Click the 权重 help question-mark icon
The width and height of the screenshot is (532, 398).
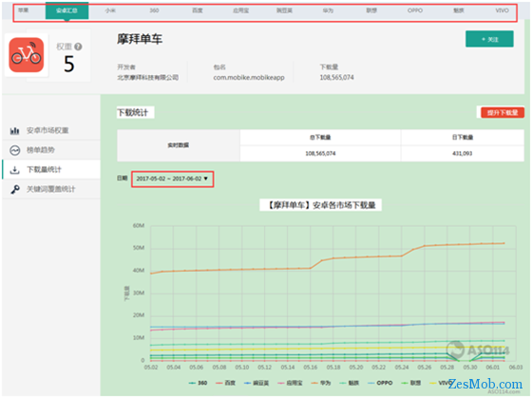[x=78, y=47]
